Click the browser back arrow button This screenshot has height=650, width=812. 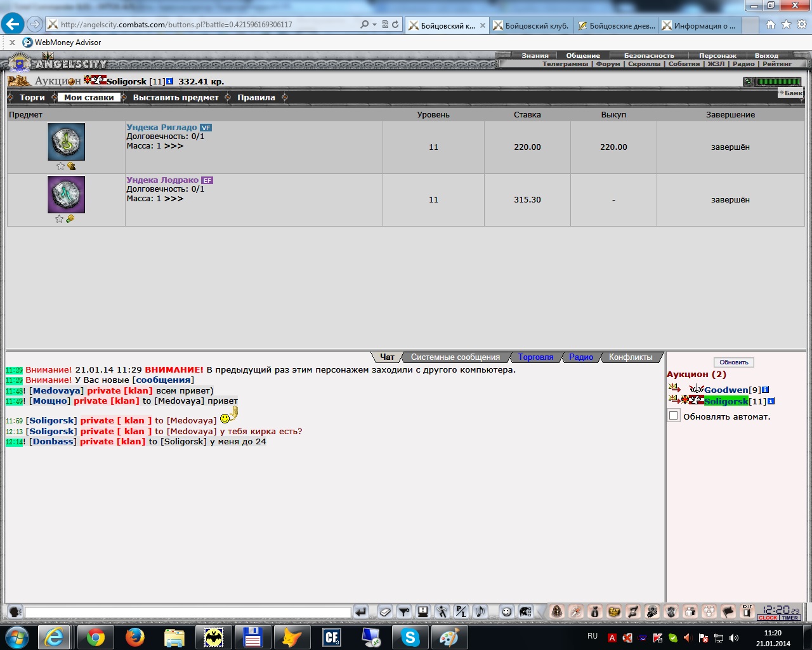(x=12, y=24)
